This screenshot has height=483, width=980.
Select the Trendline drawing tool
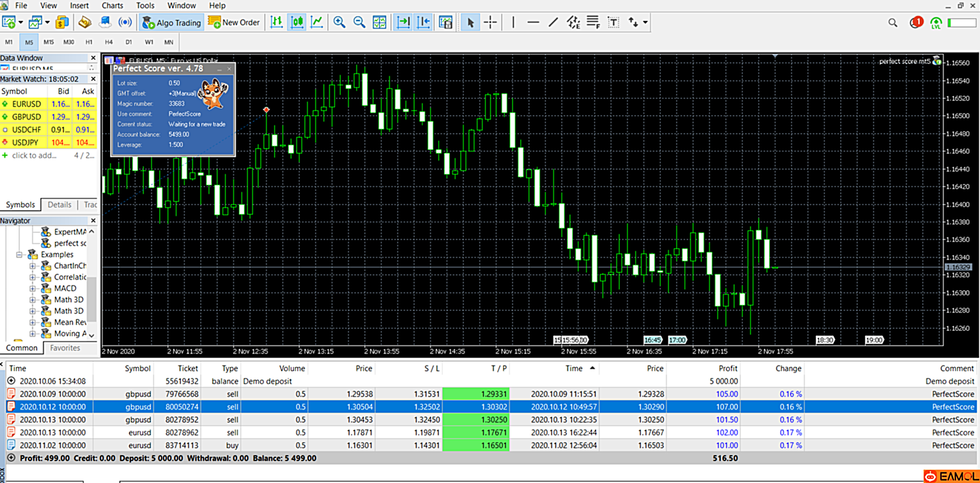[x=553, y=22]
